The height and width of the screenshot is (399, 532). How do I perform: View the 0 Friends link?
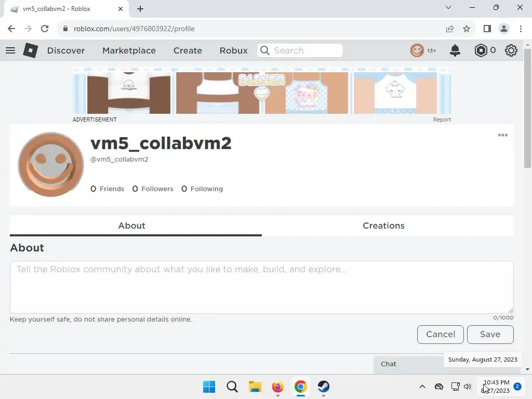click(x=107, y=189)
